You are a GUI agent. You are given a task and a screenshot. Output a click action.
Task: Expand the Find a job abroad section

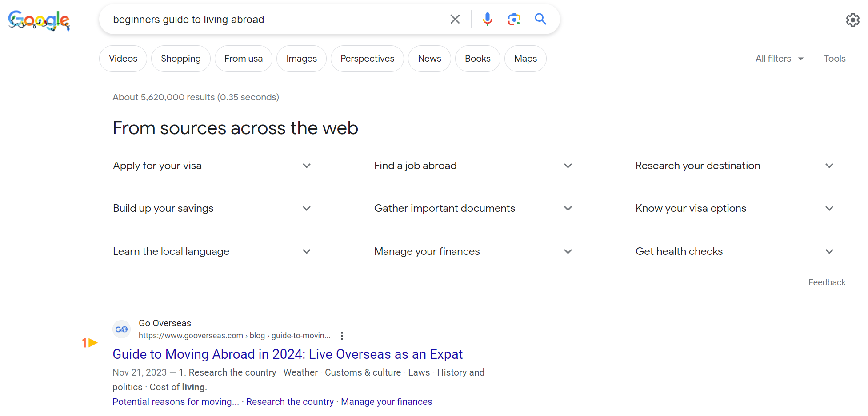[473, 166]
